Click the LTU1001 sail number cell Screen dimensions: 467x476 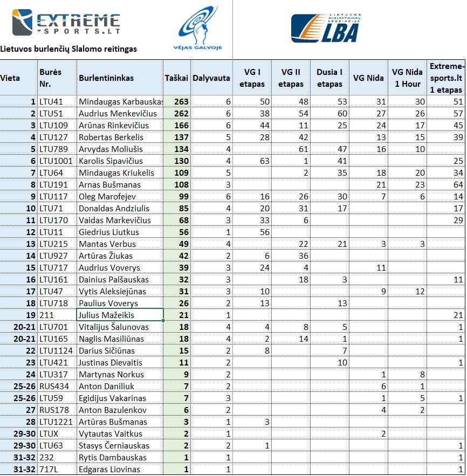[57, 161]
